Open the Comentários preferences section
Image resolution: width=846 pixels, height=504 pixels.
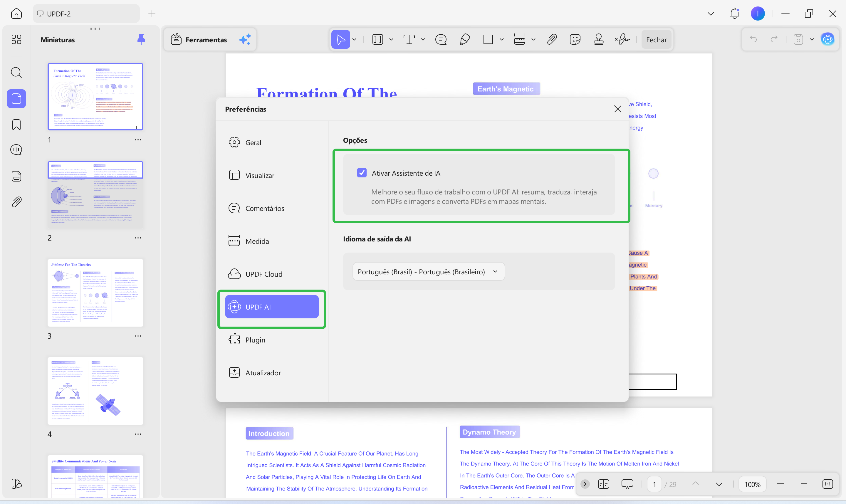272,208
